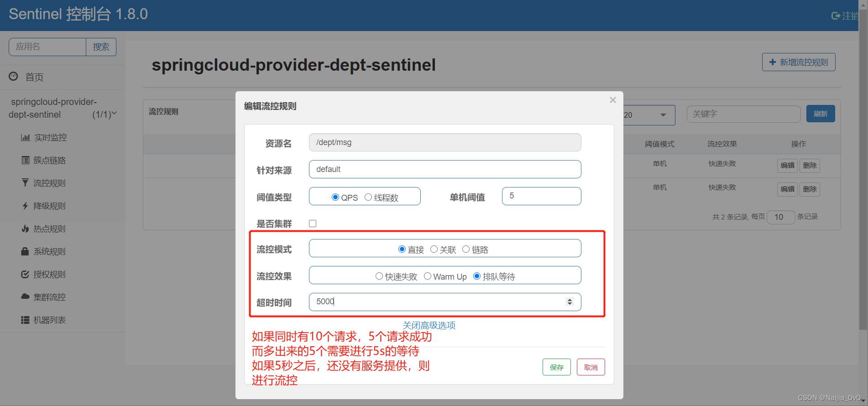This screenshot has width=868, height=406.
Task: Open 实时监控 menu item
Action: [51, 137]
